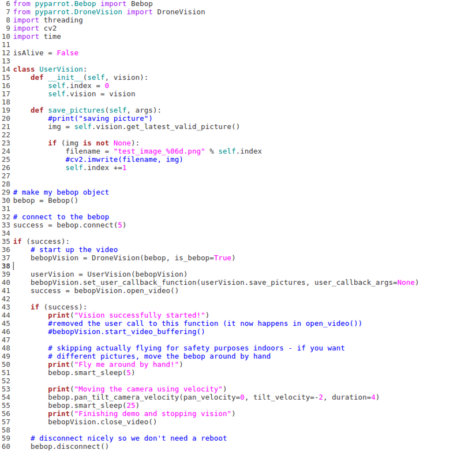Click the 'bebop.disconnect()' line
The image size is (476, 451).
tap(69, 446)
